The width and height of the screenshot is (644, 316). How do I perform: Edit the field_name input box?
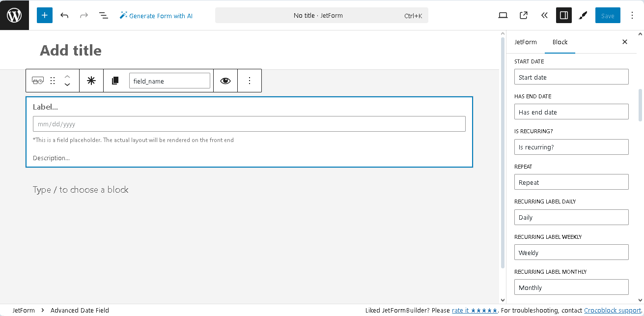(169, 80)
